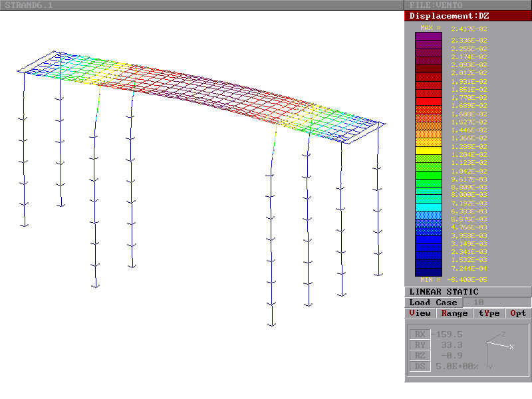Click the RZ rotation button

[x=419, y=355]
